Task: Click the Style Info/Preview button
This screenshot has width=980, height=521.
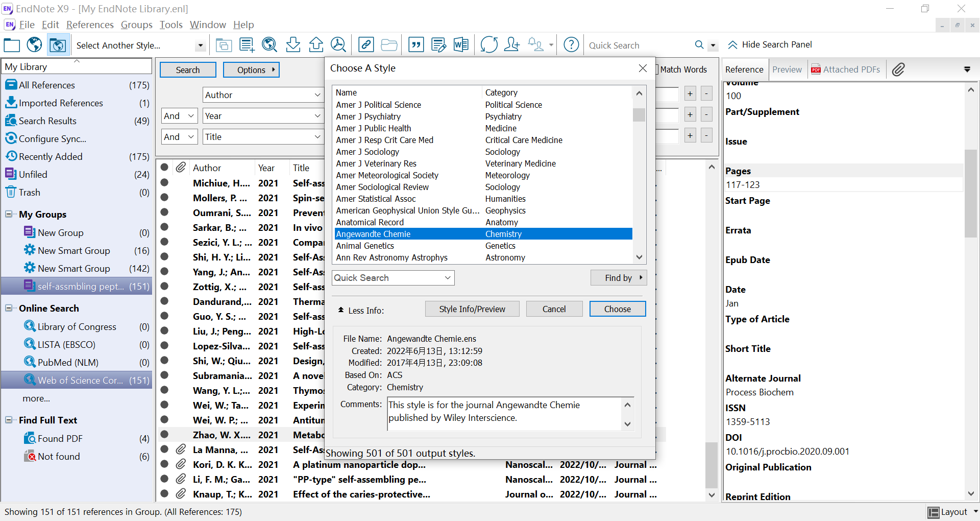Action: [472, 309]
